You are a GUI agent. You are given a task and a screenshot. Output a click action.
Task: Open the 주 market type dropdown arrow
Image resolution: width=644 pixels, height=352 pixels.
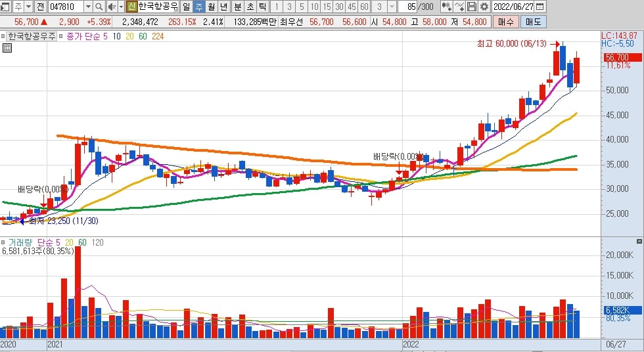click(x=28, y=7)
